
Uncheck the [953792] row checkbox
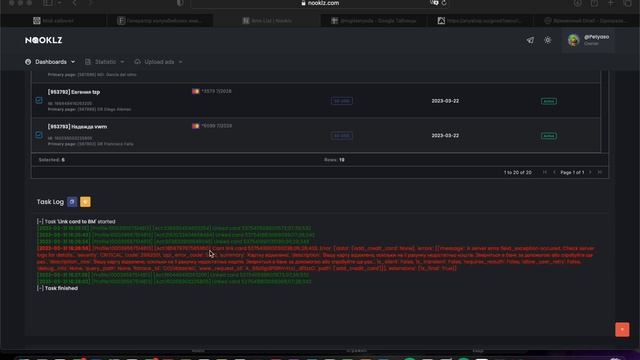pyautogui.click(x=39, y=100)
